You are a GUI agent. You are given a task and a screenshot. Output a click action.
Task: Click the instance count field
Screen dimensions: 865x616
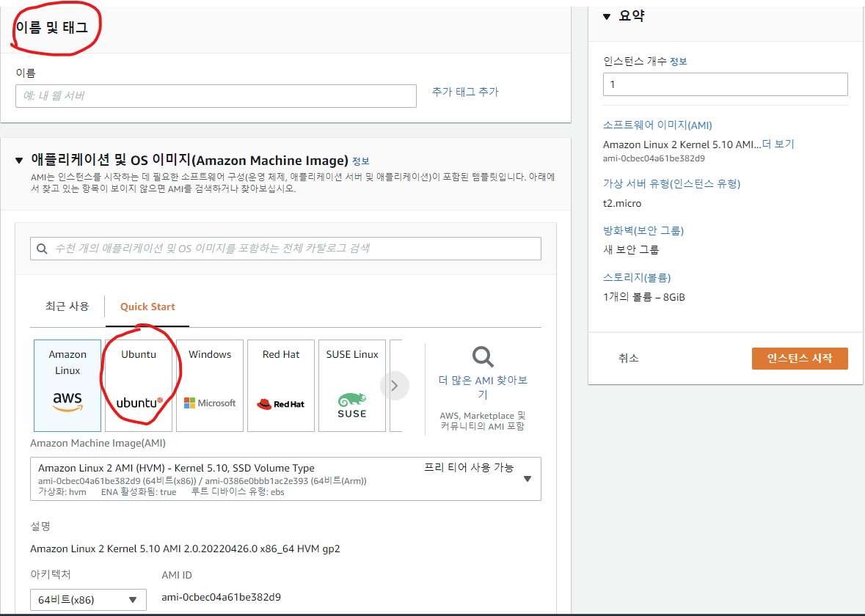(726, 84)
